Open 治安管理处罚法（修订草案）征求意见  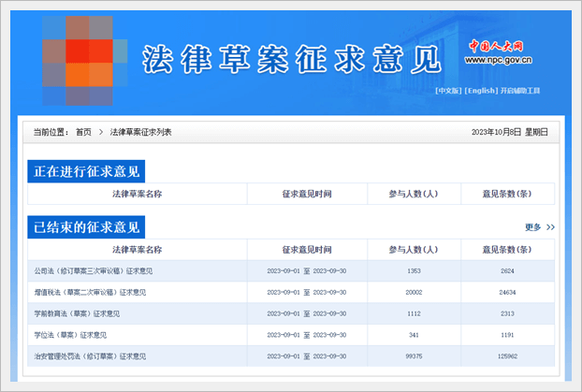[x=90, y=356]
